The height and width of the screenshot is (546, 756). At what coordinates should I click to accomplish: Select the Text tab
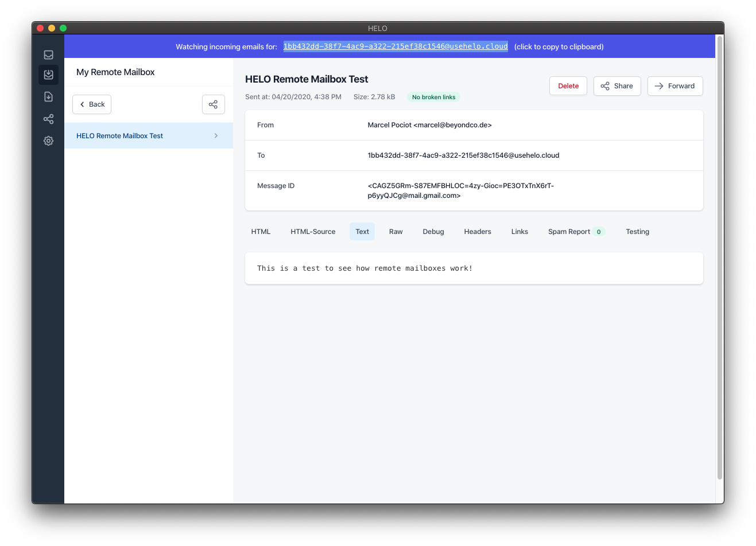(362, 232)
